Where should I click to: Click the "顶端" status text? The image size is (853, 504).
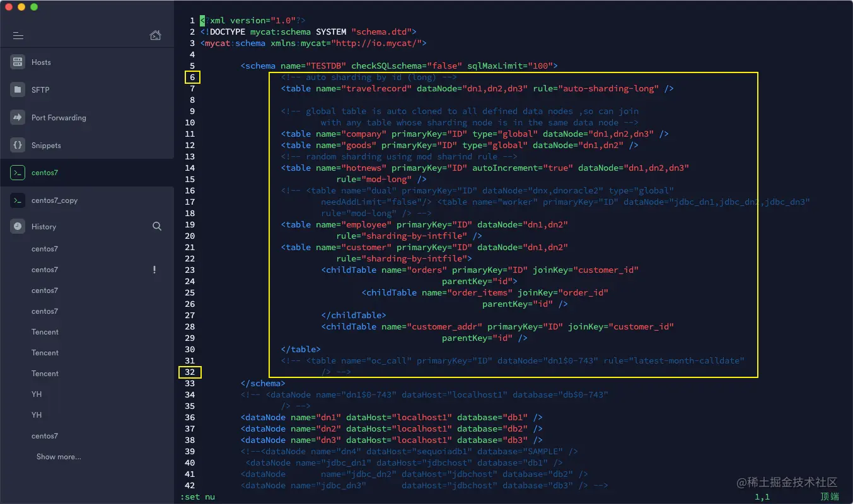pyautogui.click(x=830, y=496)
